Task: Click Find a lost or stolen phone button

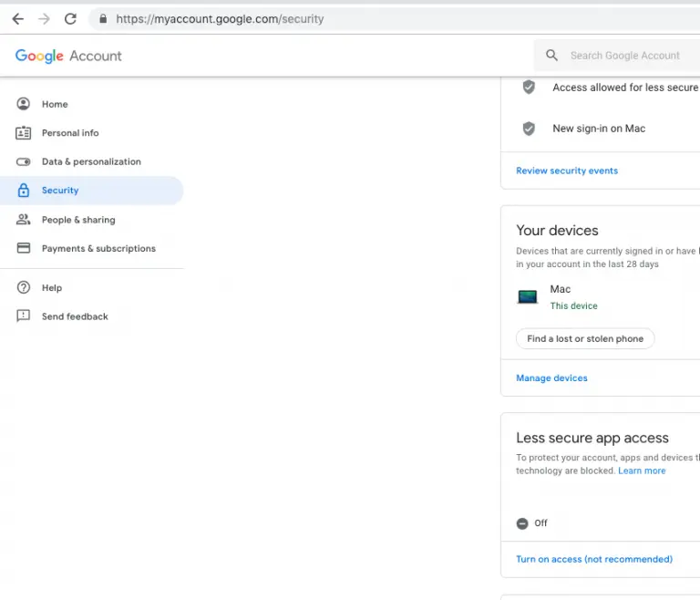Action: pos(585,338)
